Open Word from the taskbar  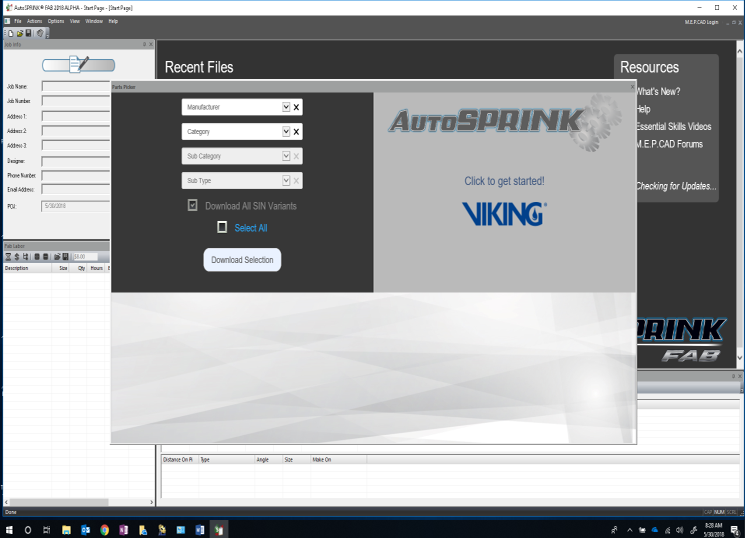pyautogui.click(x=200, y=530)
